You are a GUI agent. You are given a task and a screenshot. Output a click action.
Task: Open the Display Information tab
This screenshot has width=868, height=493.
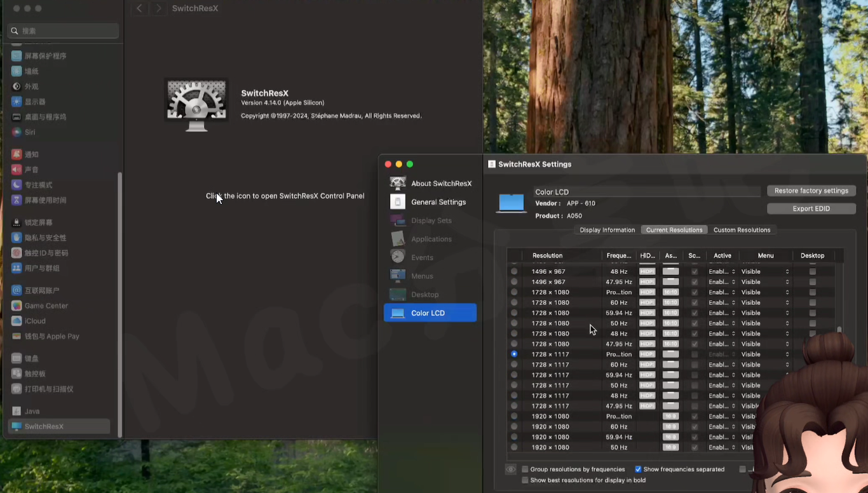607,229
